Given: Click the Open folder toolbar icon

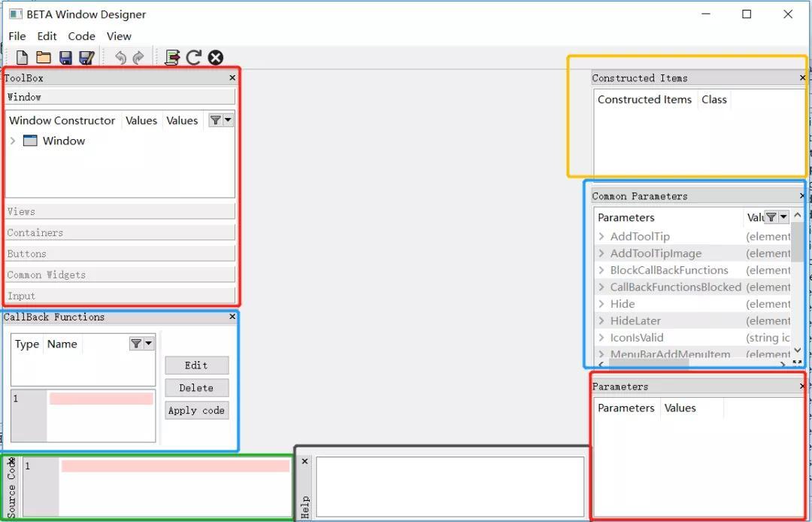Looking at the screenshot, I should 44,57.
